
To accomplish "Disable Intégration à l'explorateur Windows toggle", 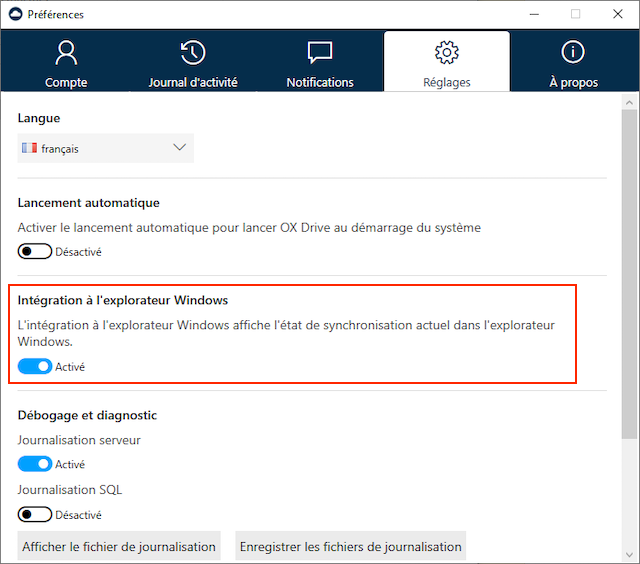I will pos(35,366).
